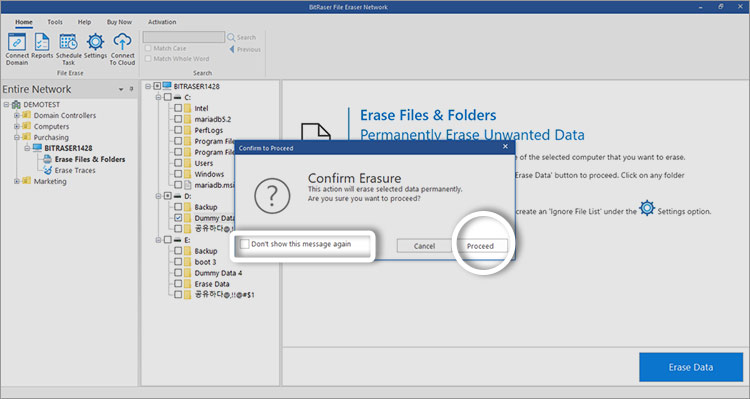Check the Dummy Data 4 checkbox
The image size is (750, 399).
[178, 273]
